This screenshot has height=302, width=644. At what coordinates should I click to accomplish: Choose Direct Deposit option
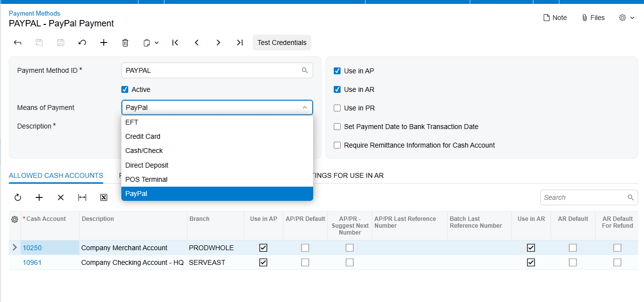(217, 165)
